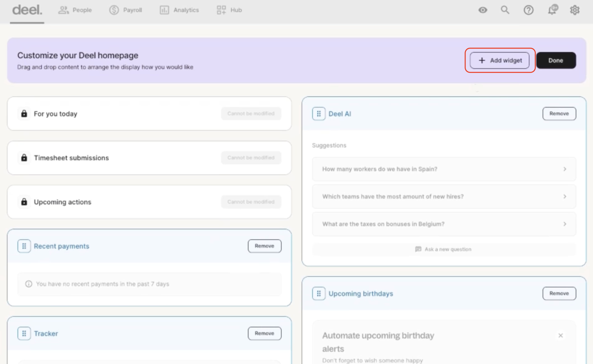Click the 'Timesheet submissions' title
593x364 pixels.
tap(71, 158)
